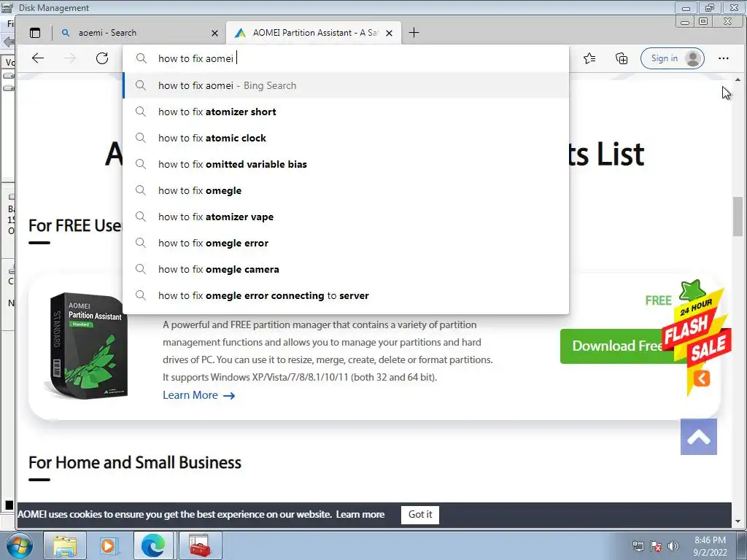747x560 pixels.
Task: Click the volume speaker tray icon
Action: (673, 546)
